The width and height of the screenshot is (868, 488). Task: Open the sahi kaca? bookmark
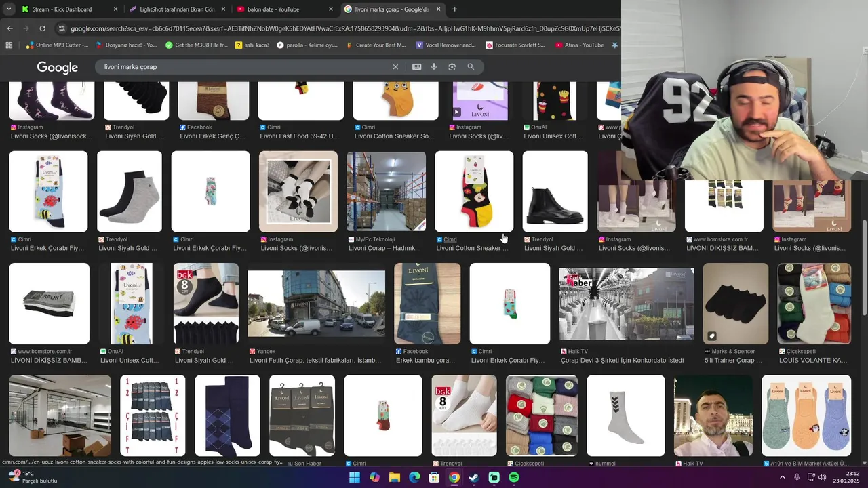(252, 45)
